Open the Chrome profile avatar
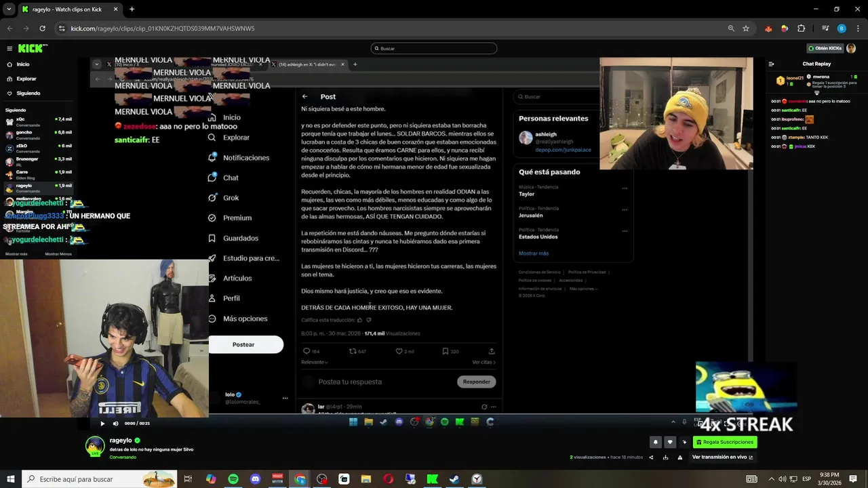 [842, 28]
